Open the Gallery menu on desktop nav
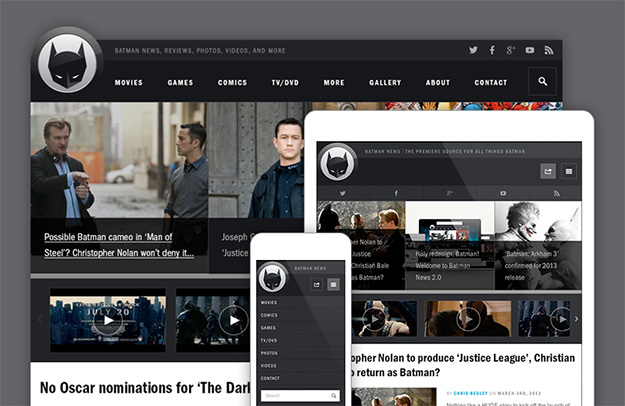 pos(385,82)
